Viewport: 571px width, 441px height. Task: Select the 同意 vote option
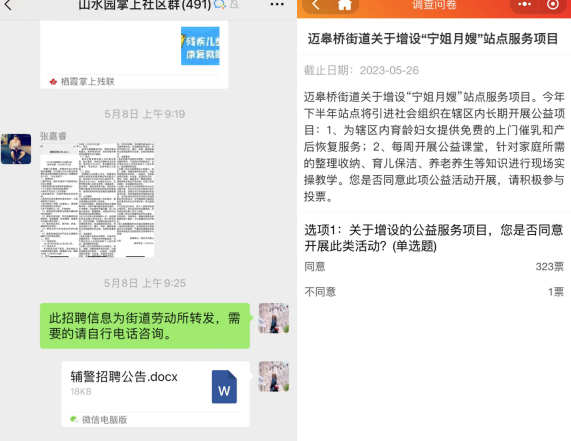434,267
